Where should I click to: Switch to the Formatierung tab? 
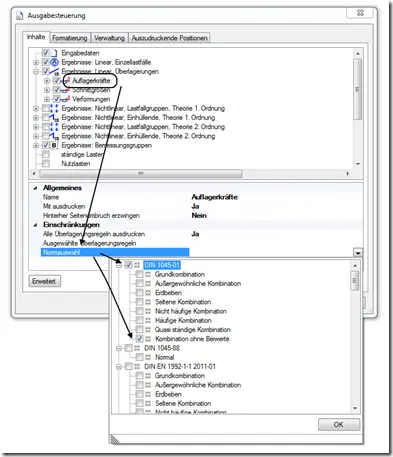point(70,38)
